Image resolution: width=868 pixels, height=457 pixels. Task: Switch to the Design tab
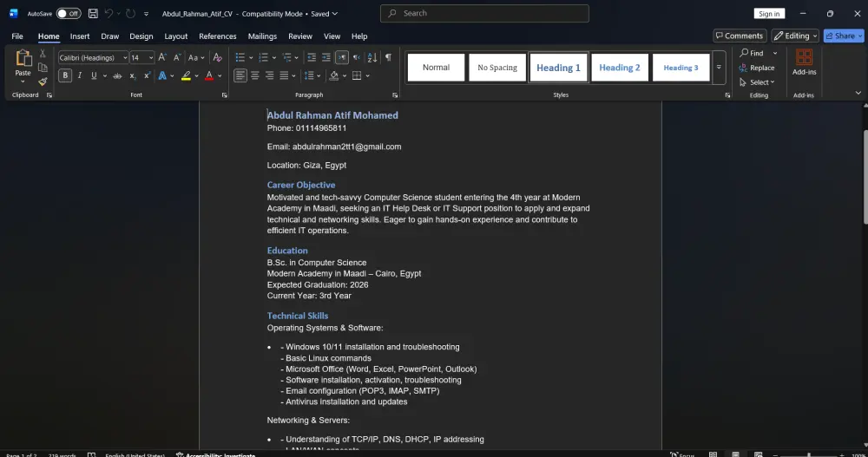point(141,36)
